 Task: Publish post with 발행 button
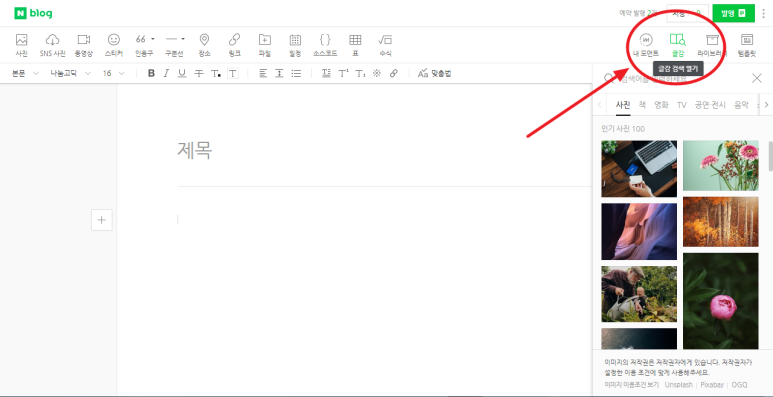[x=733, y=13]
